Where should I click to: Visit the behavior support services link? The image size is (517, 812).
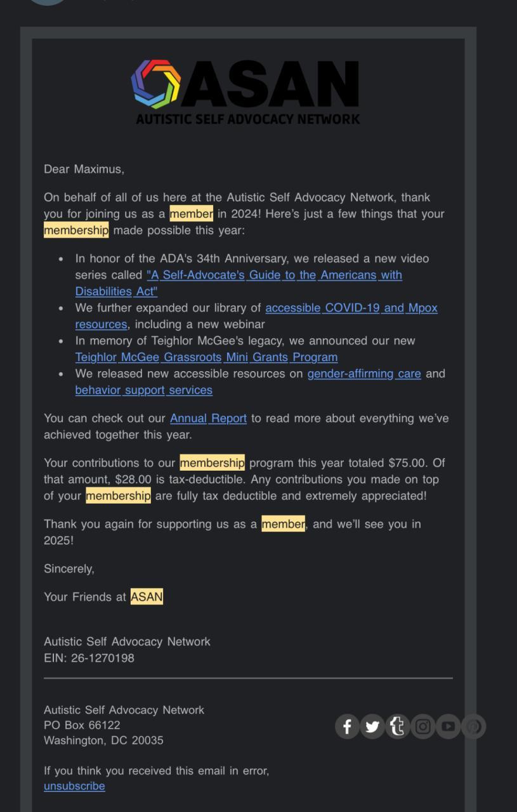[x=143, y=390]
